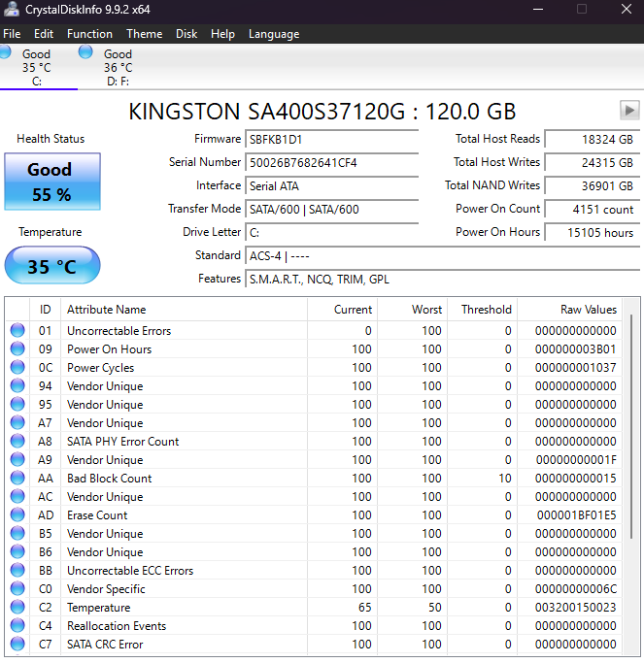
Task: Close the CrystalDiskInfo window
Action: pyautogui.click(x=627, y=10)
